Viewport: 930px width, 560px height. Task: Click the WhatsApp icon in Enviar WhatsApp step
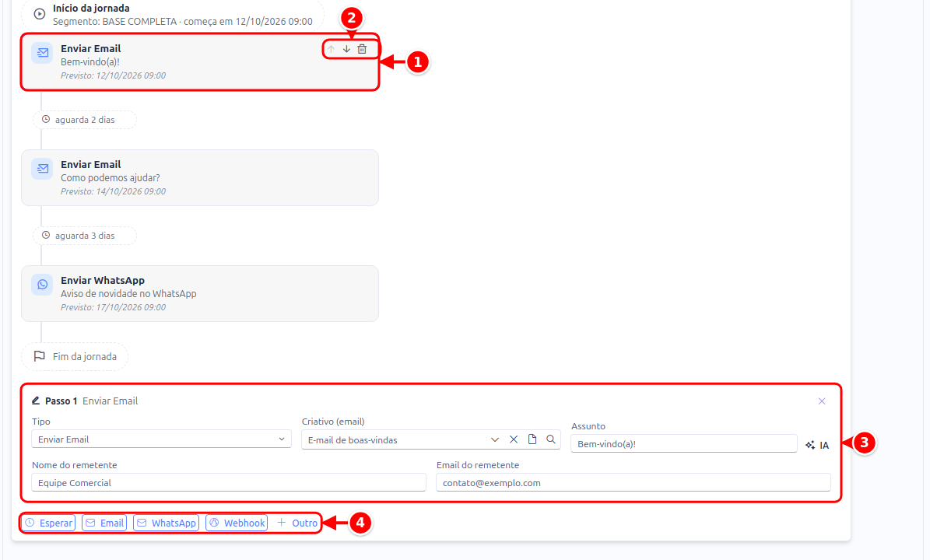[42, 285]
